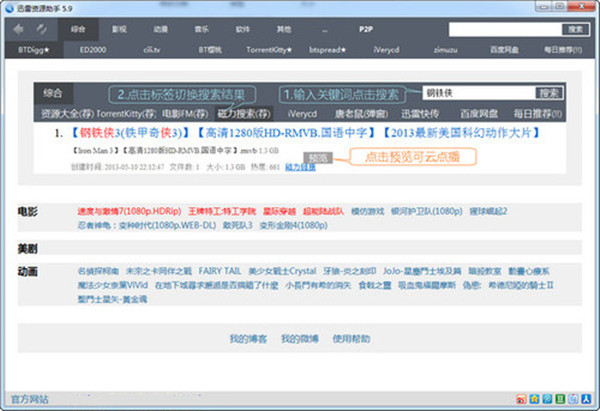Switch to the 其他 category tab

(284, 29)
